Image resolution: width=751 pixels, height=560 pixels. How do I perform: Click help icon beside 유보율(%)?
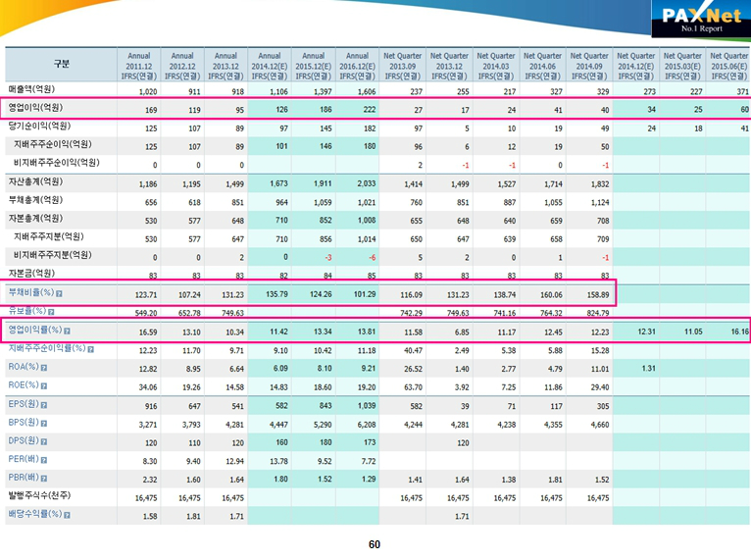tap(52, 311)
